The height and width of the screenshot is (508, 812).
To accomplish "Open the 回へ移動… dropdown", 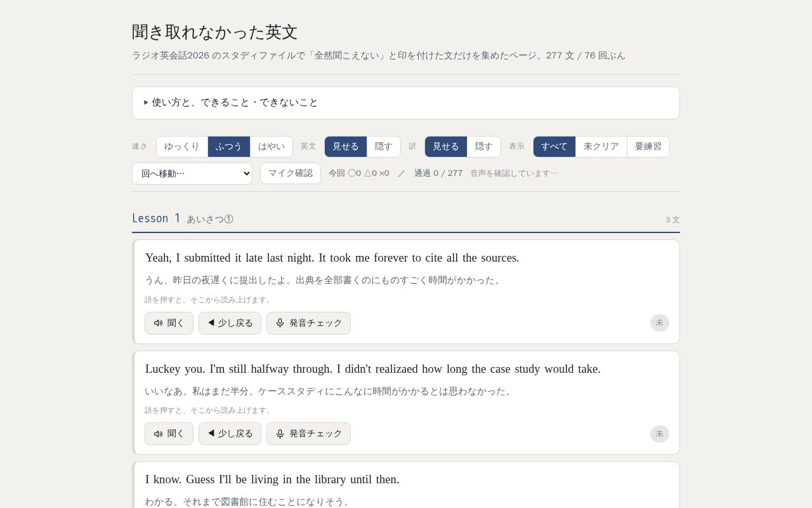I will [x=192, y=173].
